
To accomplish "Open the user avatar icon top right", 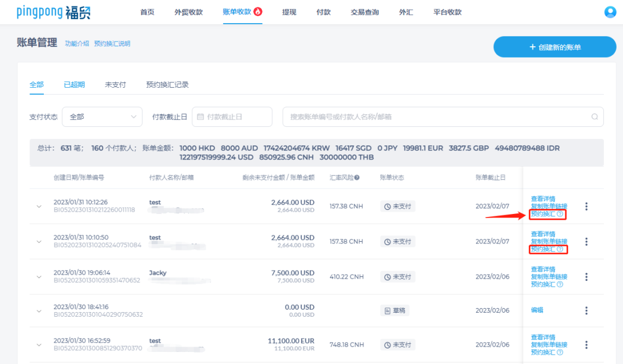I will coord(610,12).
